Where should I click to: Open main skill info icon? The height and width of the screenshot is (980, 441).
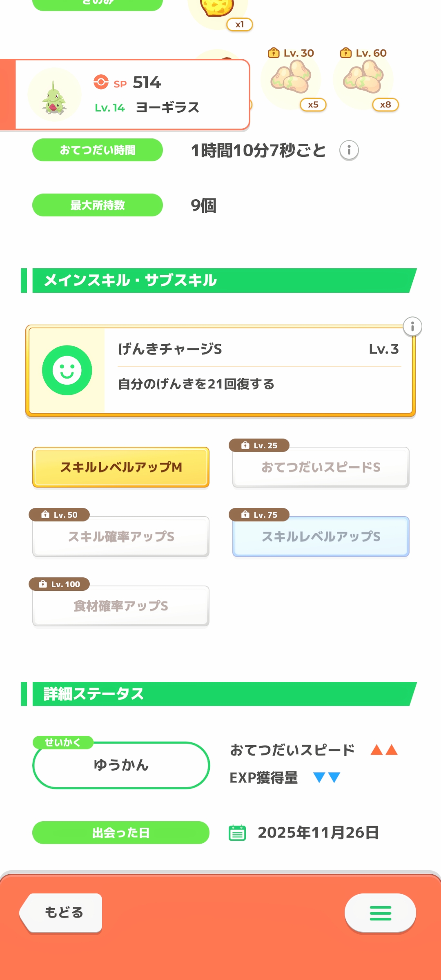(412, 327)
